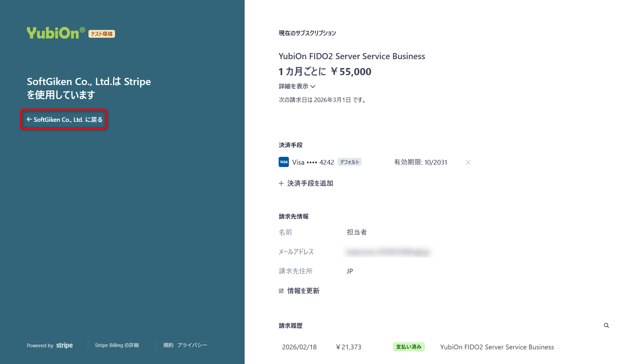This screenshot has width=640, height=364.
Task: Open billing history search via magnifier icon
Action: tap(606, 326)
